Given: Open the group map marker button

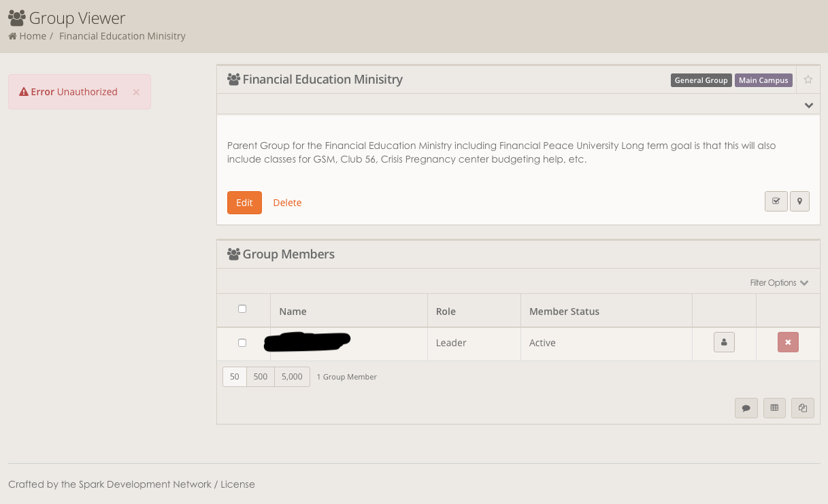Looking at the screenshot, I should [x=799, y=201].
